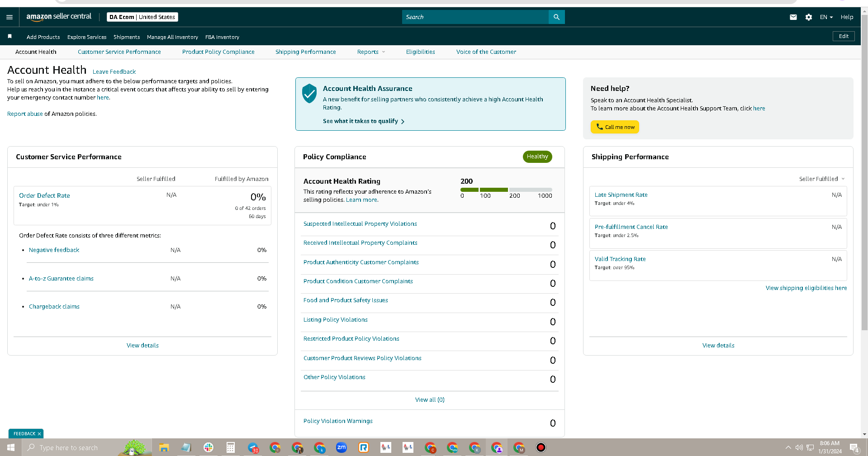Open Zoom from the taskbar

[342, 447]
